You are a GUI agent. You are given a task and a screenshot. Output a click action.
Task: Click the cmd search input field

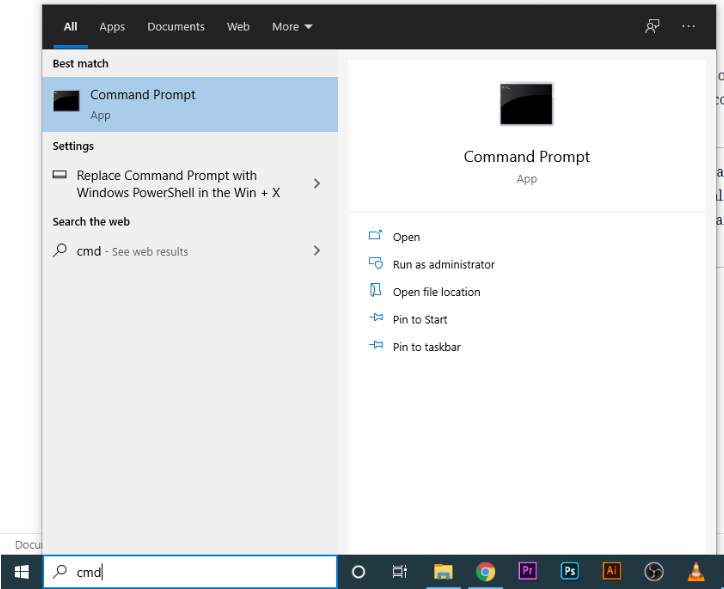pos(200,572)
